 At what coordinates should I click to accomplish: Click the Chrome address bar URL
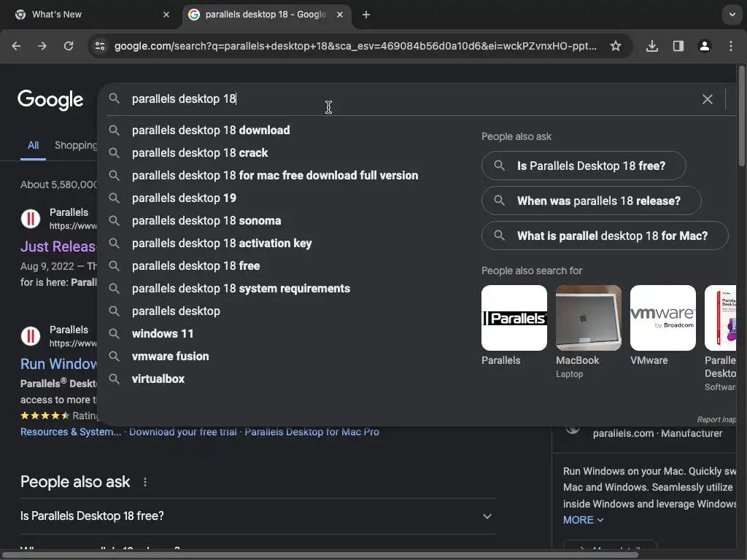tap(355, 46)
